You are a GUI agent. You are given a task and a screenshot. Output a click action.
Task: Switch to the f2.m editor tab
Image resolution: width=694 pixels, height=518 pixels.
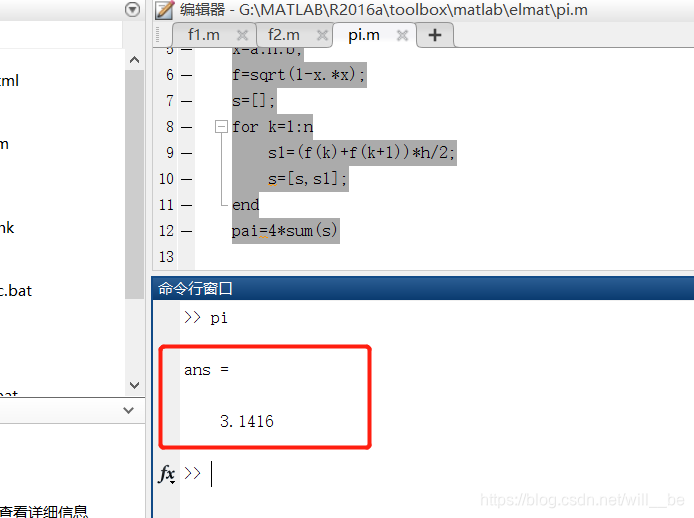(x=284, y=35)
